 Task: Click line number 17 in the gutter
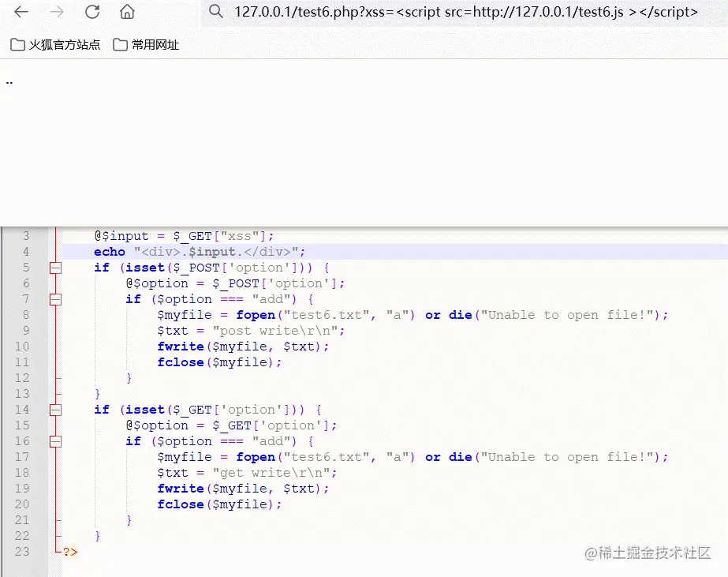[x=22, y=457]
